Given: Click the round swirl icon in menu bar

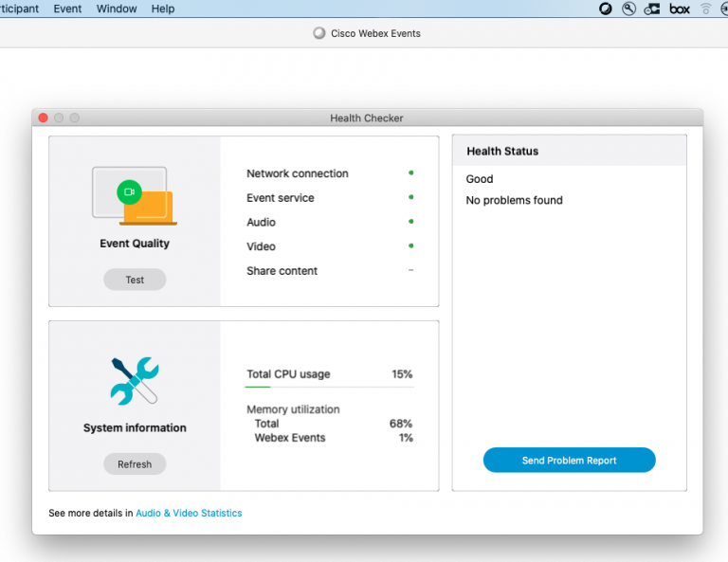Looking at the screenshot, I should point(606,9).
